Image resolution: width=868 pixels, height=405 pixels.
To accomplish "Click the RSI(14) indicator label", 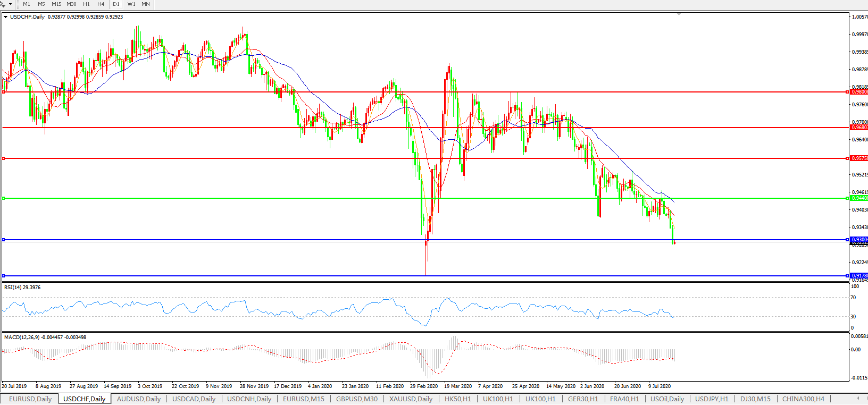I will click(22, 288).
